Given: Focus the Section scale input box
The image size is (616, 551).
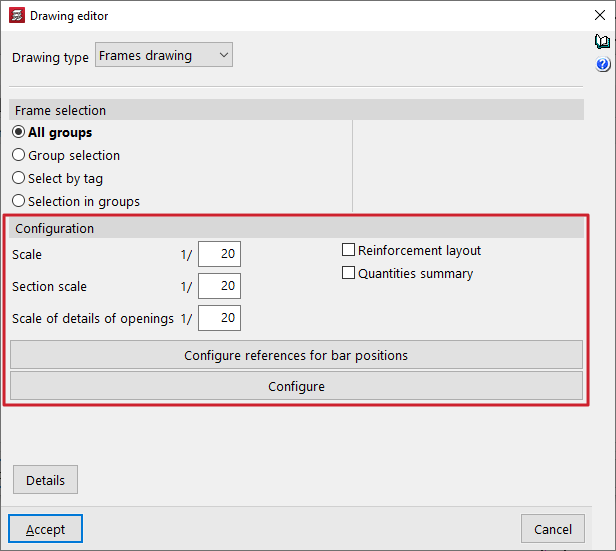Looking at the screenshot, I should tap(219, 287).
